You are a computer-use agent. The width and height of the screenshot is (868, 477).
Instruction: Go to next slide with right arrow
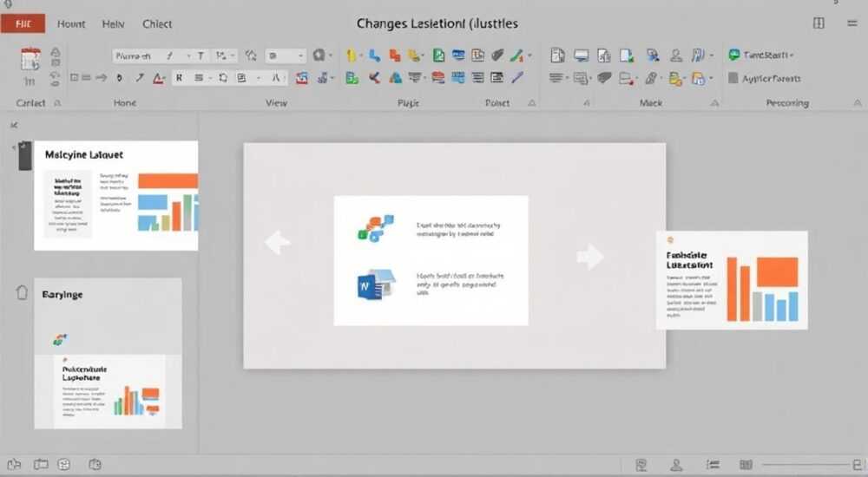[589, 256]
